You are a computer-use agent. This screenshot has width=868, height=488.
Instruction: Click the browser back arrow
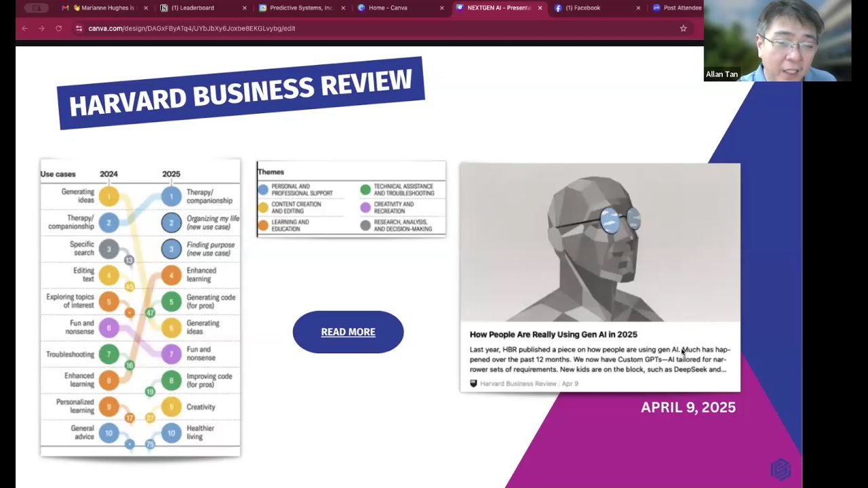coord(24,28)
